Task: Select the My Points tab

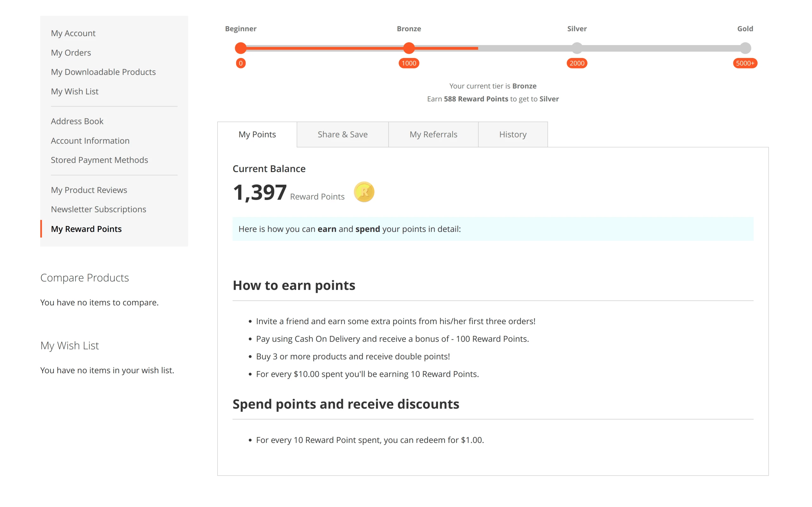Action: [x=257, y=134]
